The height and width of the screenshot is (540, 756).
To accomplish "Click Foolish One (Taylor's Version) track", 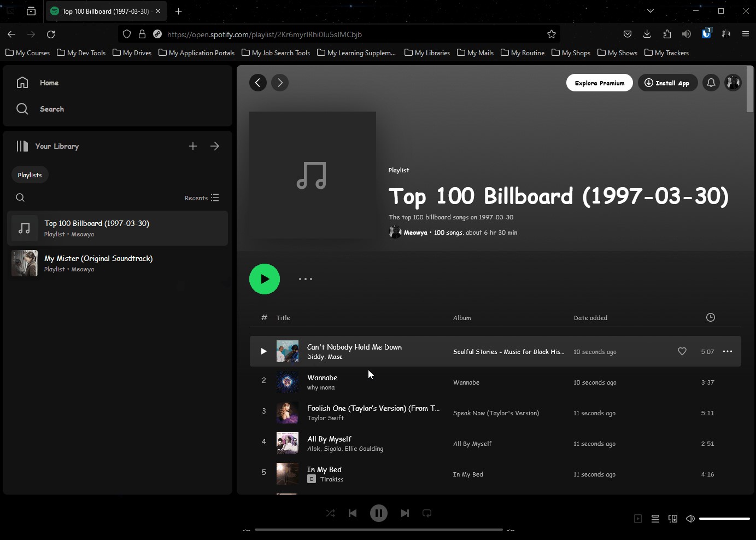I will [x=373, y=408].
